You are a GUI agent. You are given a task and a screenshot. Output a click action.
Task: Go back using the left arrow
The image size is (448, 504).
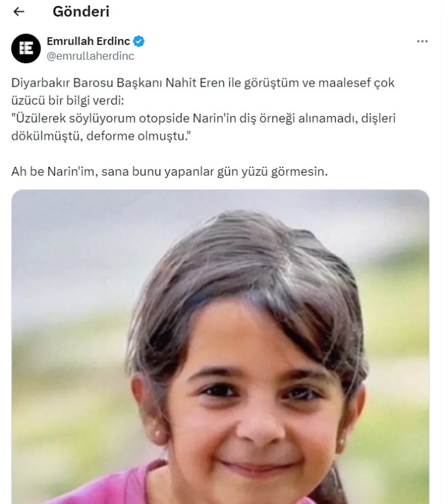(x=19, y=11)
